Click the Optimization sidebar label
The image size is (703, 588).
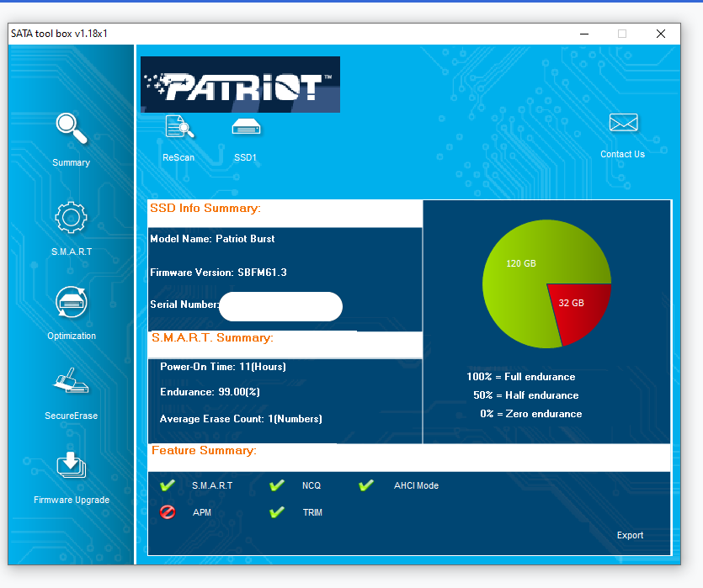point(72,336)
